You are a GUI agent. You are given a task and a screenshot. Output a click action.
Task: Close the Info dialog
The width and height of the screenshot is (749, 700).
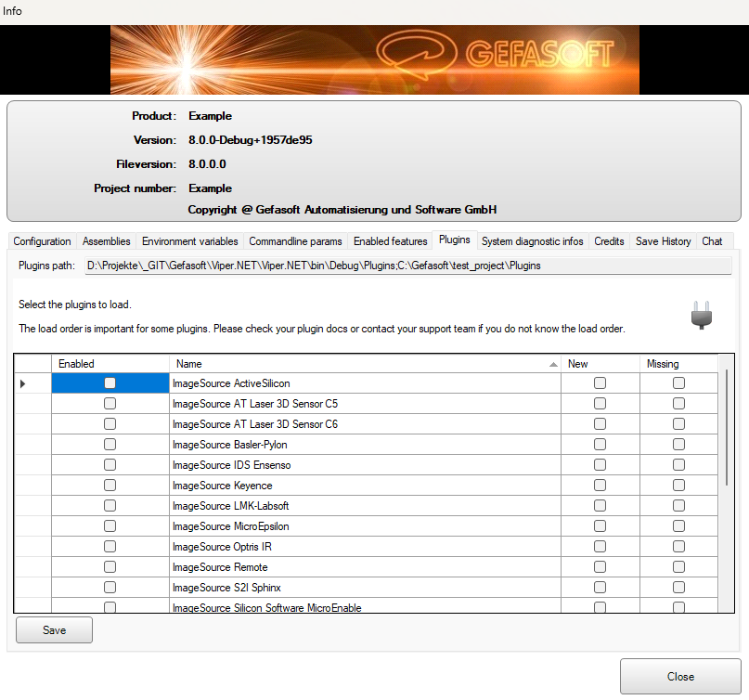pos(680,677)
